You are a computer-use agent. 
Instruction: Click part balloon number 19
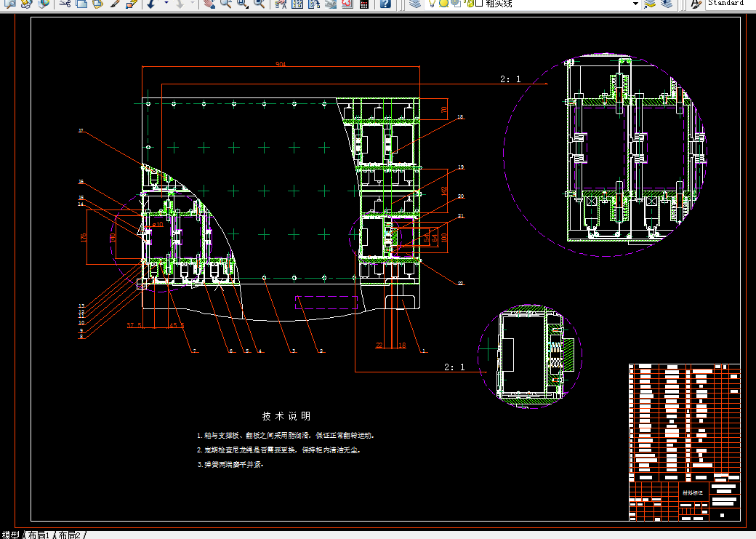(460, 167)
